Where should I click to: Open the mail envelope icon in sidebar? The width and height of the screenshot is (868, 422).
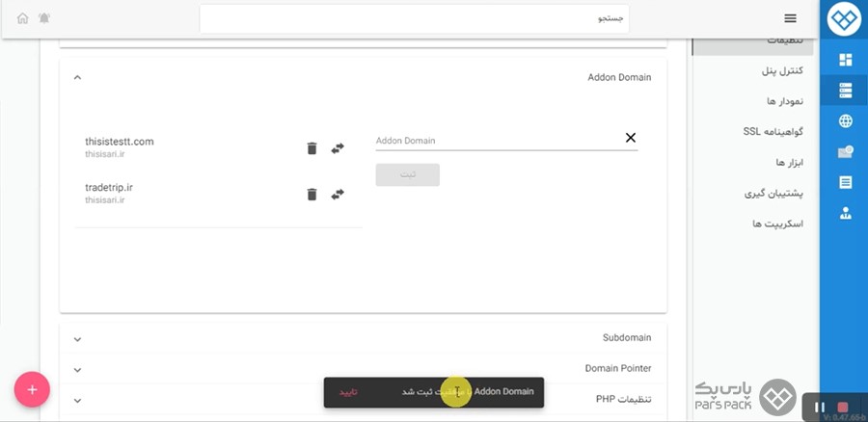[845, 152]
